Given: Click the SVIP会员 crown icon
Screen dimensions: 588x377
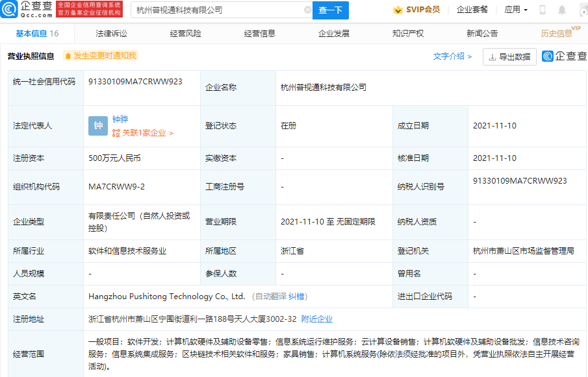Looking at the screenshot, I should (x=398, y=10).
